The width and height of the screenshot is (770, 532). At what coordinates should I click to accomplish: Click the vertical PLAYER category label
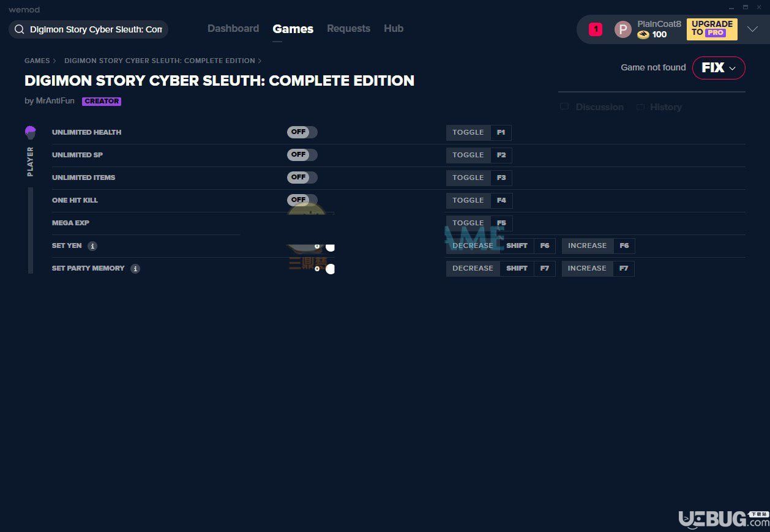30,162
